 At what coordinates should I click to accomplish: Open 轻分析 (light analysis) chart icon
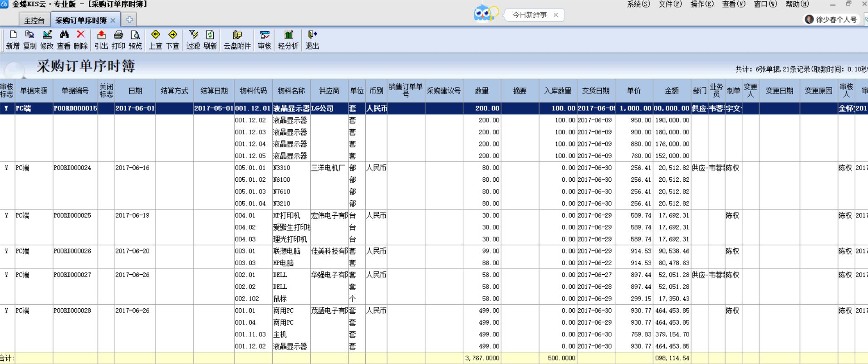pyautogui.click(x=288, y=40)
